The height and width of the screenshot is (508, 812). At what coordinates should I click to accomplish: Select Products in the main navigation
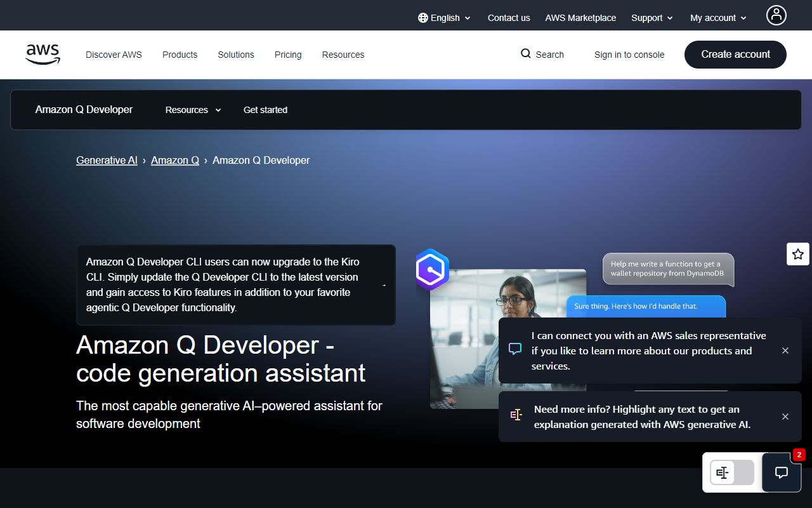[x=180, y=55]
